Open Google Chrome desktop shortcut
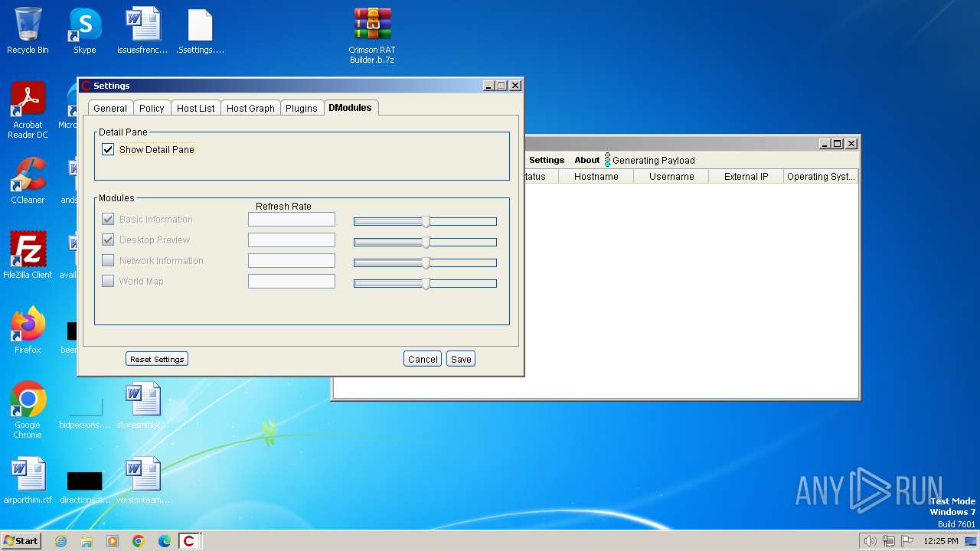Image resolution: width=980 pixels, height=551 pixels. pos(28,410)
